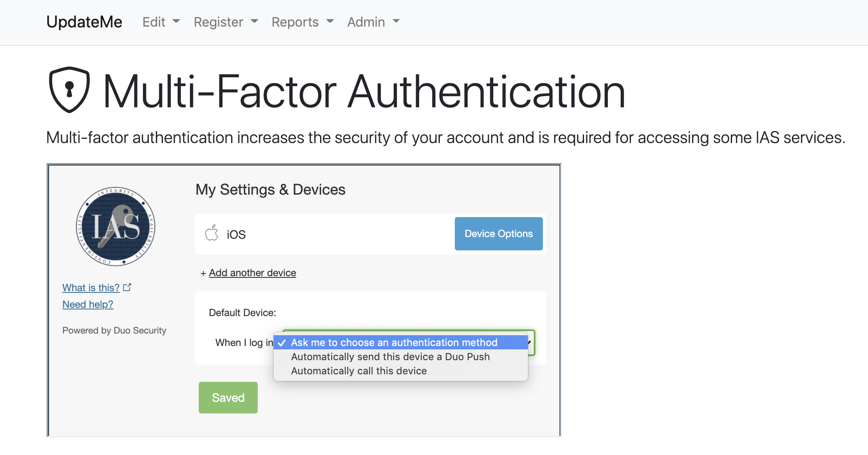Go to UpdateMe home brand link
The width and height of the screenshot is (868, 455).
[x=84, y=22]
